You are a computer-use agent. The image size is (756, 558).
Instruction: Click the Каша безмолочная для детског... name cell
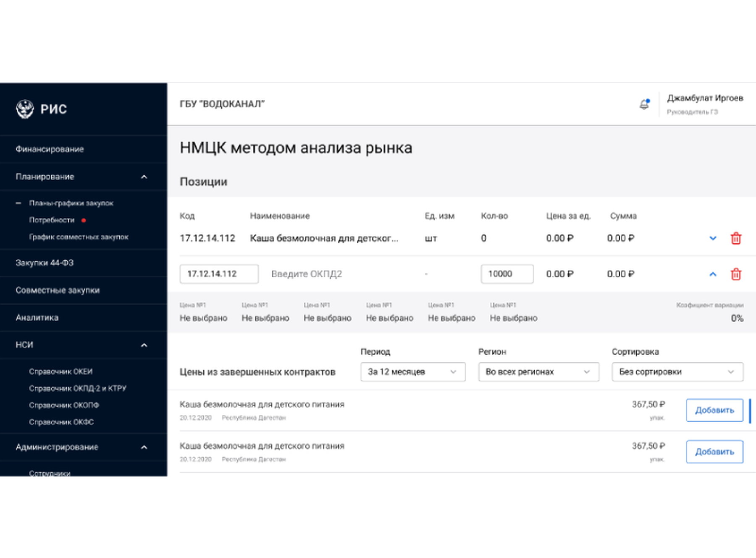324,238
